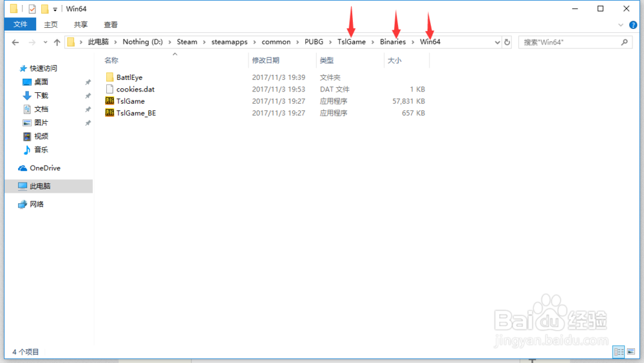Viewport: 644px width, 363px height.
Task: Select the BattlEye folder icon
Action: (109, 77)
